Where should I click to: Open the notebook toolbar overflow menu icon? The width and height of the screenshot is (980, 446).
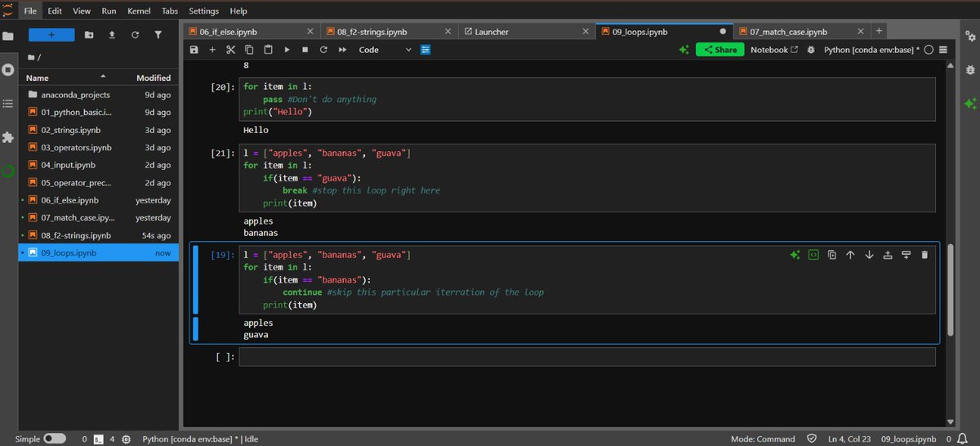click(x=943, y=50)
